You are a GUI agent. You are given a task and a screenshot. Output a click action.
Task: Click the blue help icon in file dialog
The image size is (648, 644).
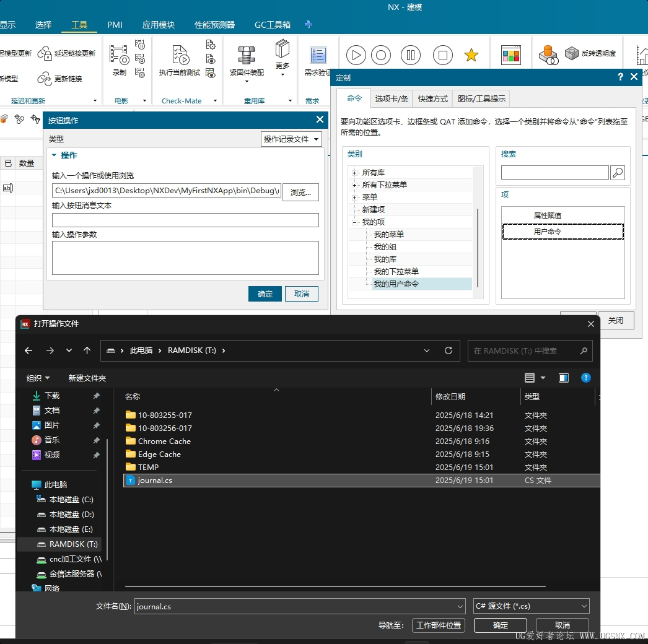coord(585,378)
